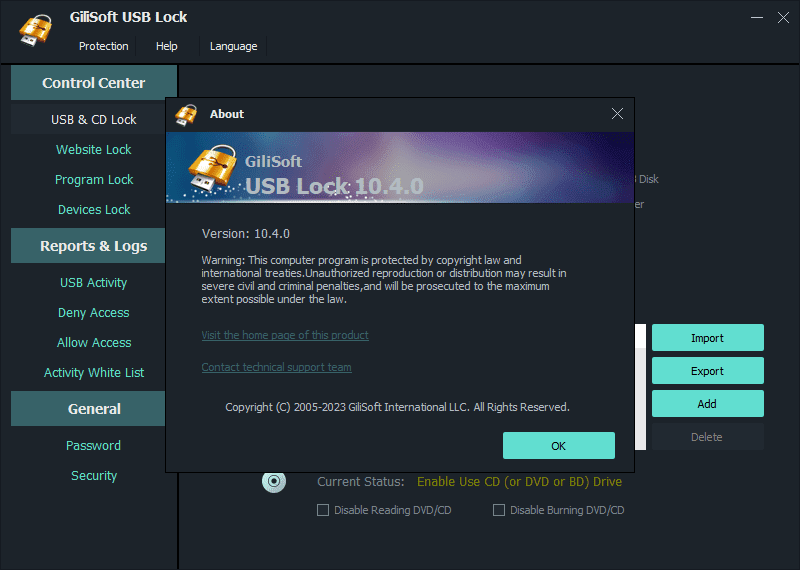Close the About dialog with X
800x570 pixels.
click(x=617, y=114)
